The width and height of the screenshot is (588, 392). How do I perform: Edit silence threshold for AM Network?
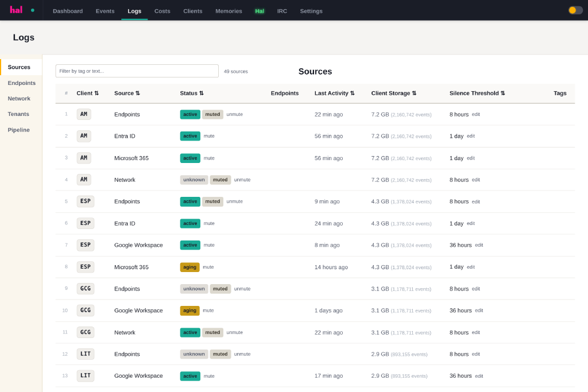(x=476, y=180)
